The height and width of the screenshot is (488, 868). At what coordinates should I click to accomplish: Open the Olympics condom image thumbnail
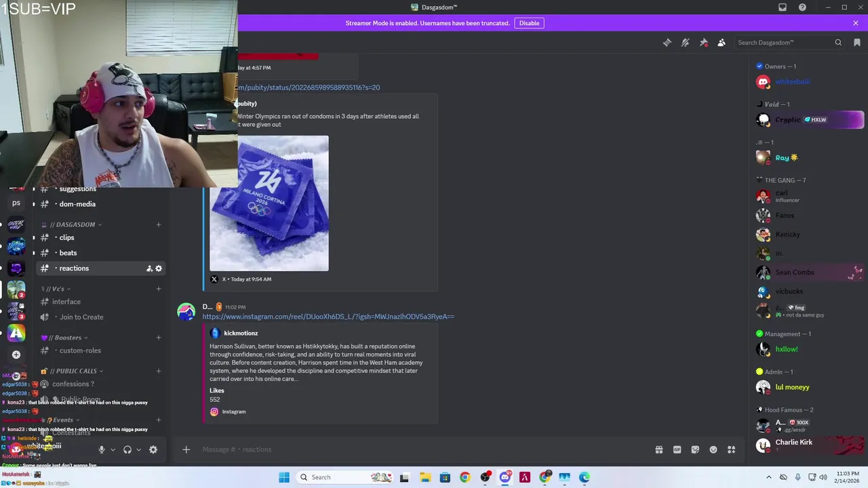point(269,203)
